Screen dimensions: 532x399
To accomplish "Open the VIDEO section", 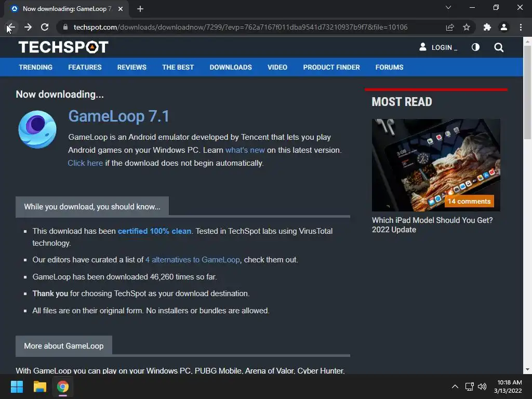I will click(277, 67).
